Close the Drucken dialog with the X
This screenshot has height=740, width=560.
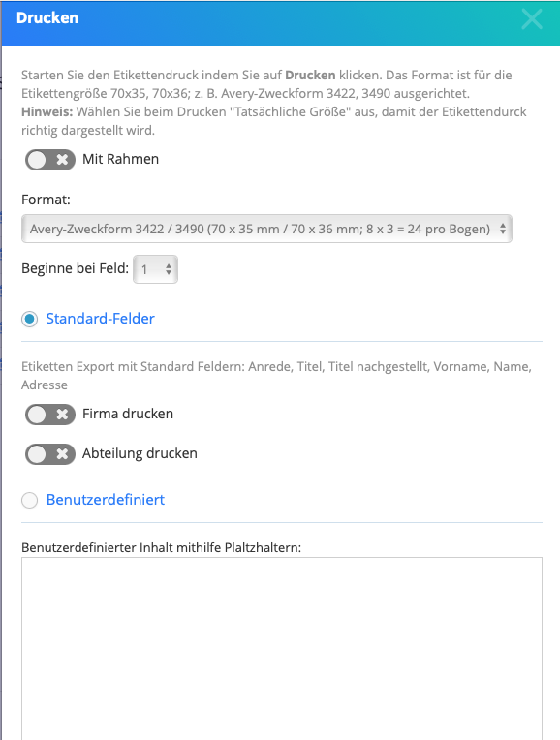point(532,19)
